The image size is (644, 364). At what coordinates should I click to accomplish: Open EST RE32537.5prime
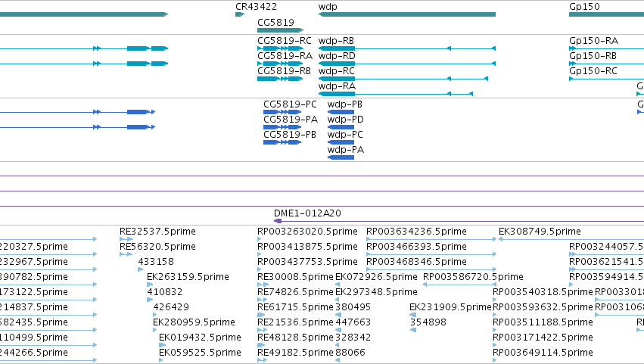point(157,232)
